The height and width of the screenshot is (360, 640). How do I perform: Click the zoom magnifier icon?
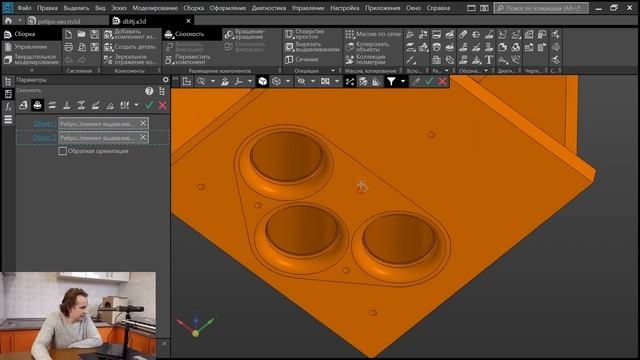(x=201, y=82)
